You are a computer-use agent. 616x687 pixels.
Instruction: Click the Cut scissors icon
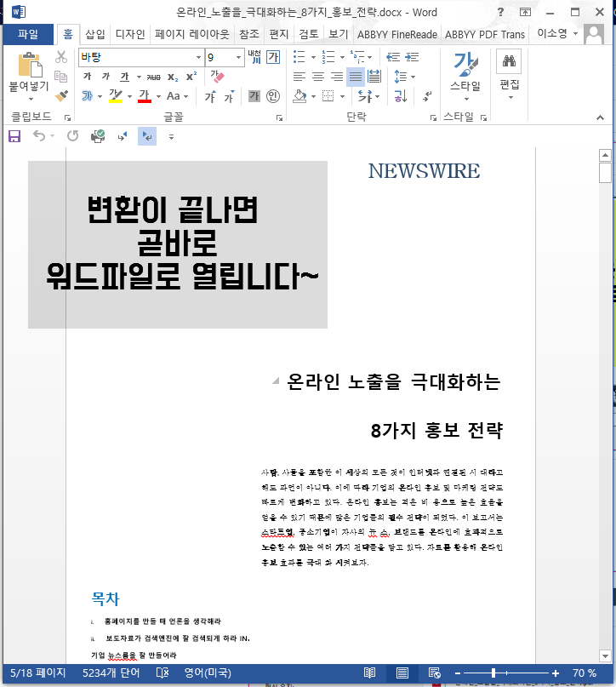61,57
